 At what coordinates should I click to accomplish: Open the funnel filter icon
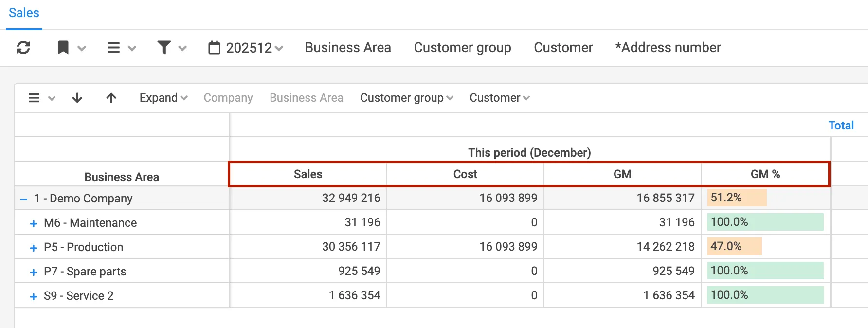[164, 48]
